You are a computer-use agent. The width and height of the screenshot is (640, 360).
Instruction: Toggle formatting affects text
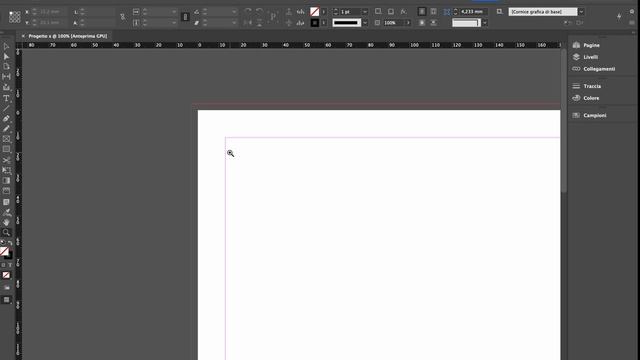10,265
